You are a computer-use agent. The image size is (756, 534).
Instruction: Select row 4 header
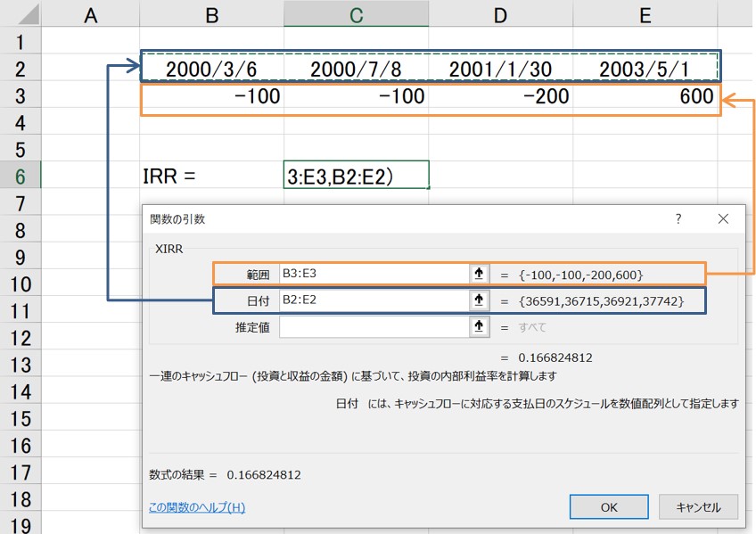[21, 122]
